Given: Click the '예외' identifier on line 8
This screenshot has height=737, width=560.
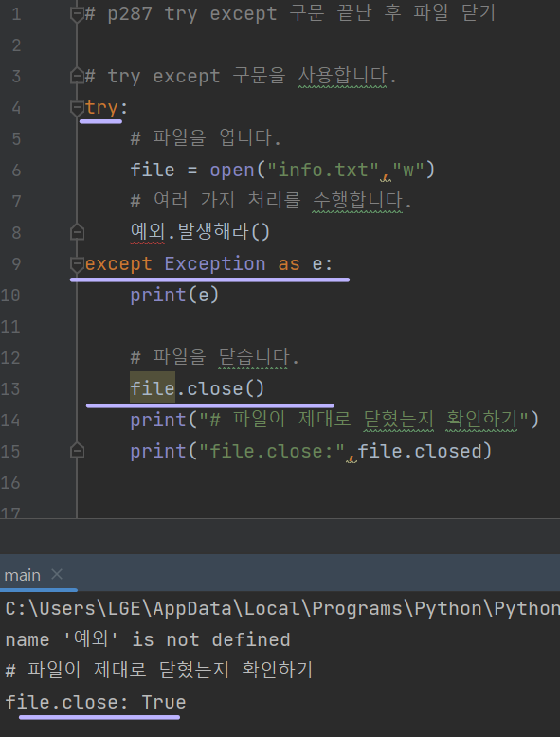Looking at the screenshot, I should (x=147, y=232).
